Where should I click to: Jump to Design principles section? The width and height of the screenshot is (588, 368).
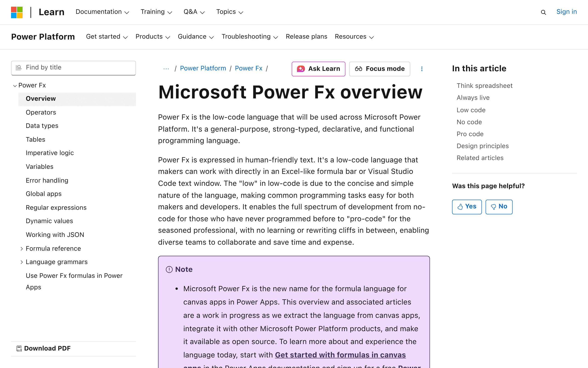pyautogui.click(x=483, y=146)
